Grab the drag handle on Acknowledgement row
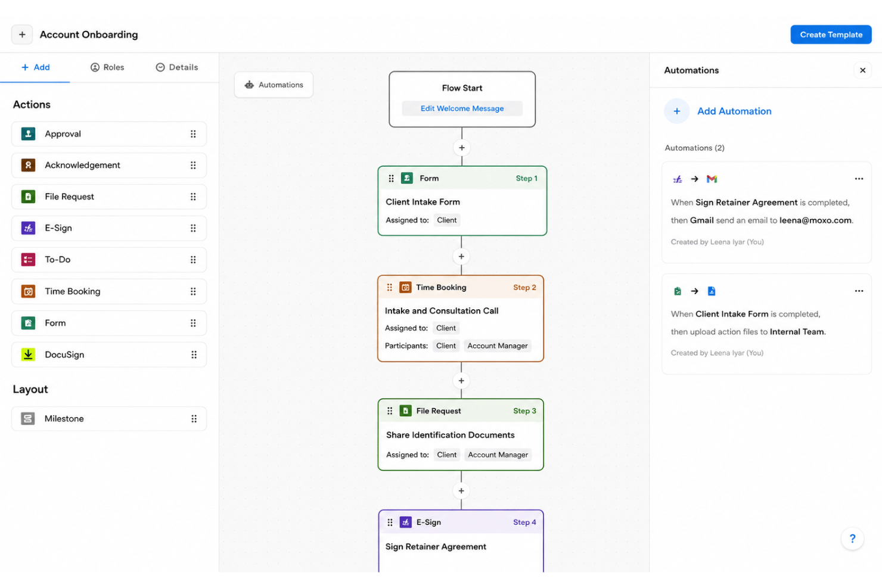 (193, 165)
